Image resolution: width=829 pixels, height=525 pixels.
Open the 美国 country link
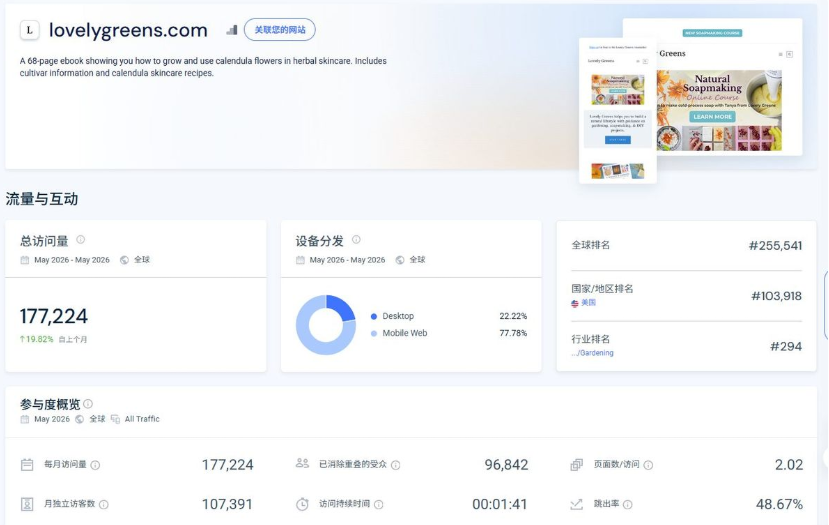[x=588, y=303]
